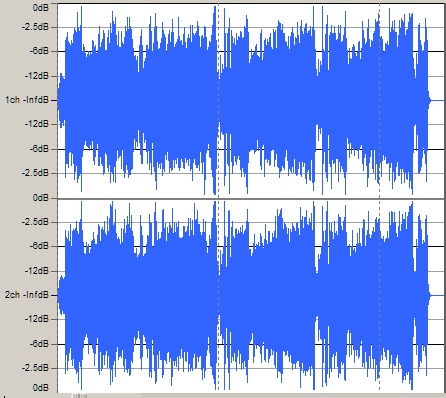
Task: Click the bottommost 0dB label of channel 2
Action: pyautogui.click(x=41, y=388)
